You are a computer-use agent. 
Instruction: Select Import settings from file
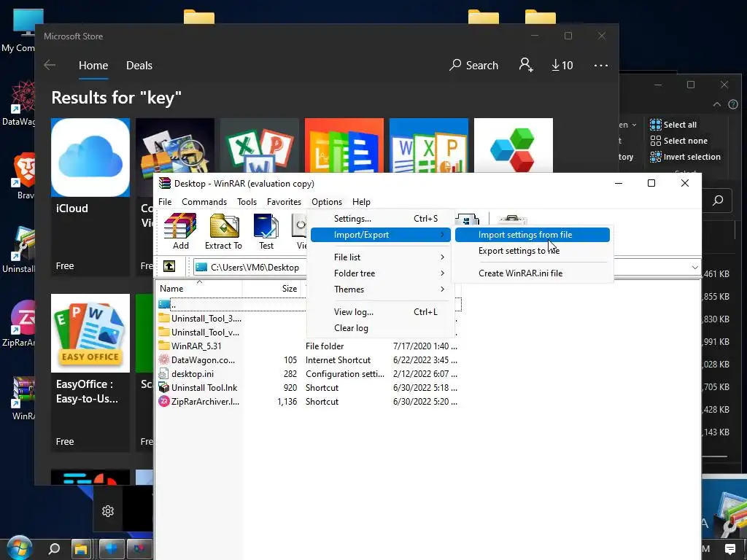(532, 235)
